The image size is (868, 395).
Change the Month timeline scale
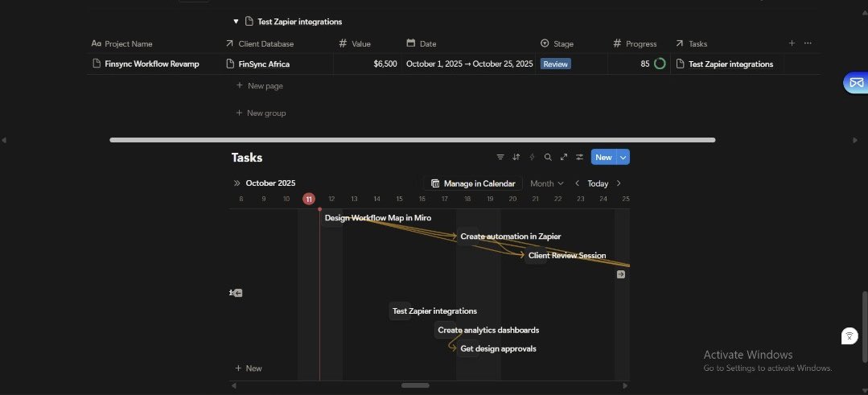[x=547, y=183]
